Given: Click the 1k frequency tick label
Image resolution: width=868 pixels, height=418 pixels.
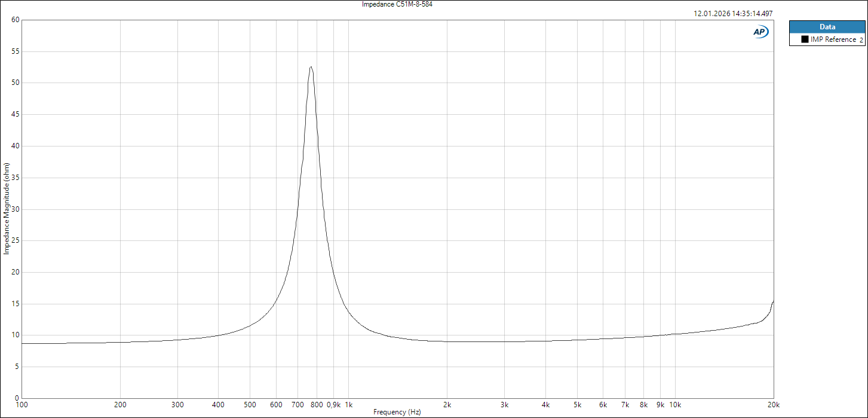Looking at the screenshot, I should click(349, 405).
